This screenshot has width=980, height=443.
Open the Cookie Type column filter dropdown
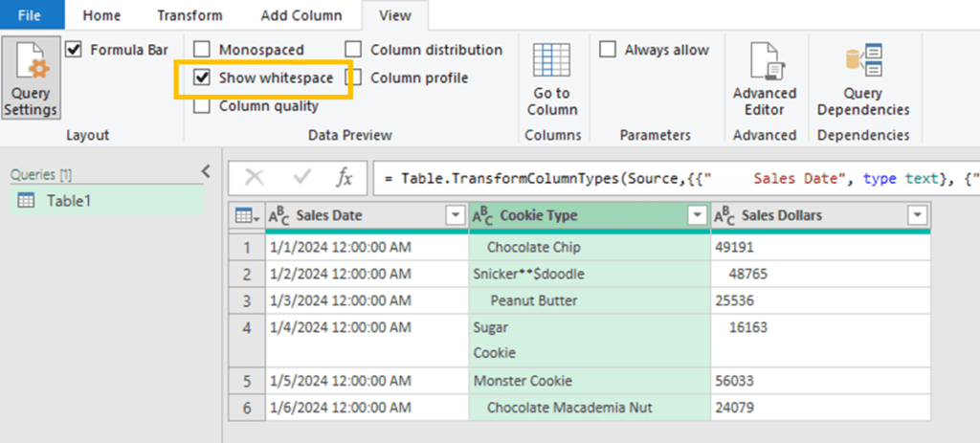tap(697, 216)
